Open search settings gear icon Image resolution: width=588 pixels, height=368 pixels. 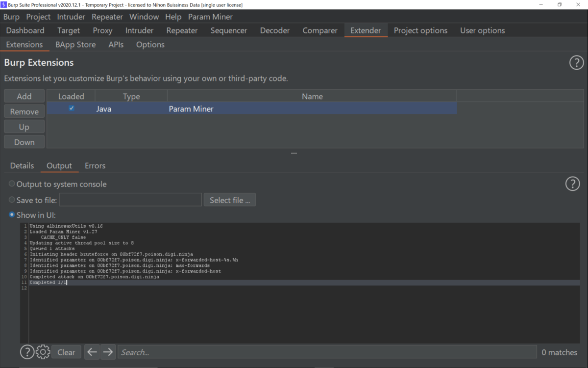tap(43, 352)
